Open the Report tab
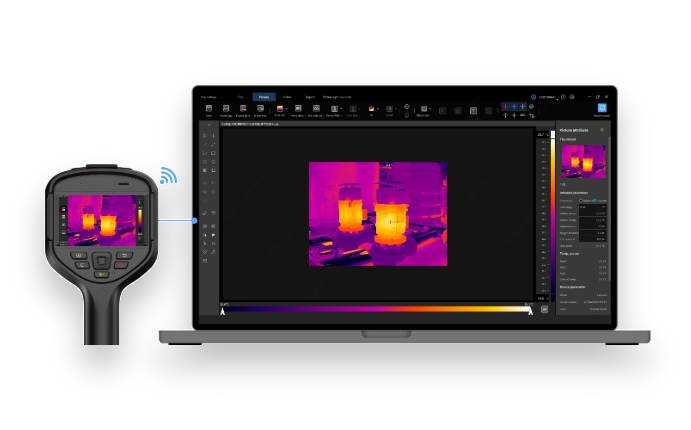Viewport: 691px width, 430px height. [310, 97]
